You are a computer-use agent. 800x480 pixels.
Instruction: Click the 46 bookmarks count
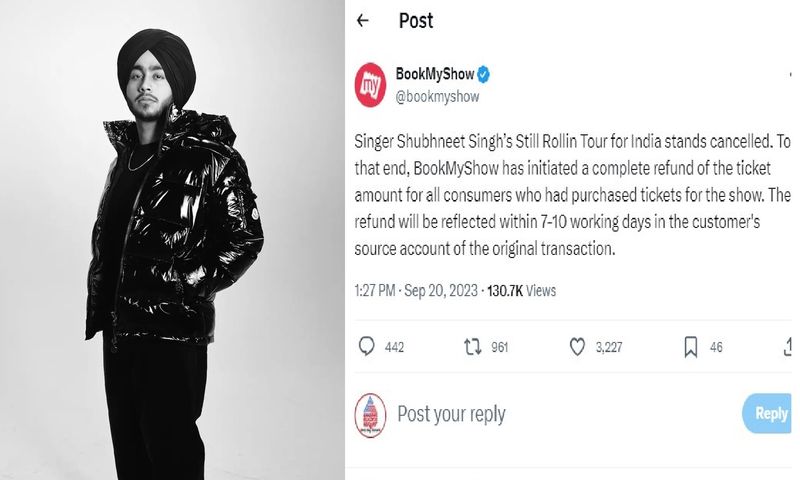[x=716, y=347]
